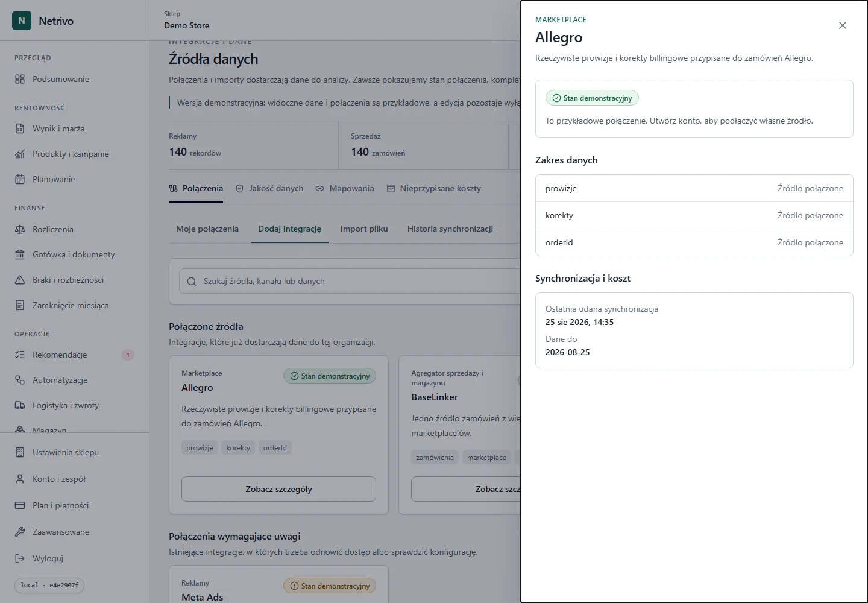Click the Meta Ads card title

click(x=203, y=597)
